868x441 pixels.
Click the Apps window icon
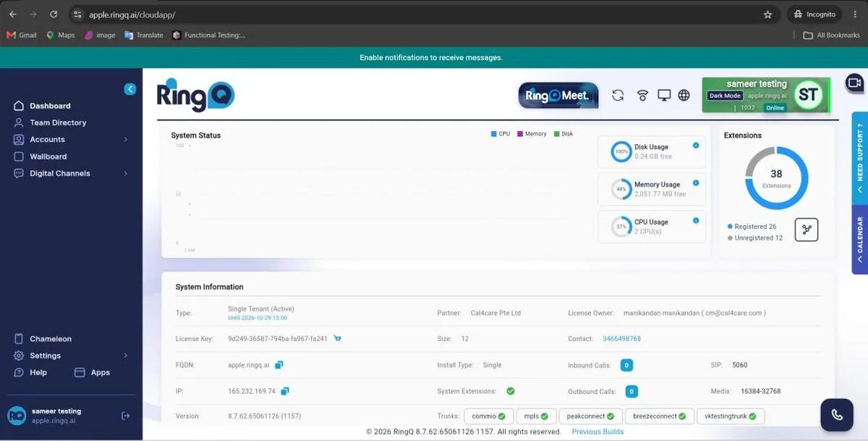80,372
